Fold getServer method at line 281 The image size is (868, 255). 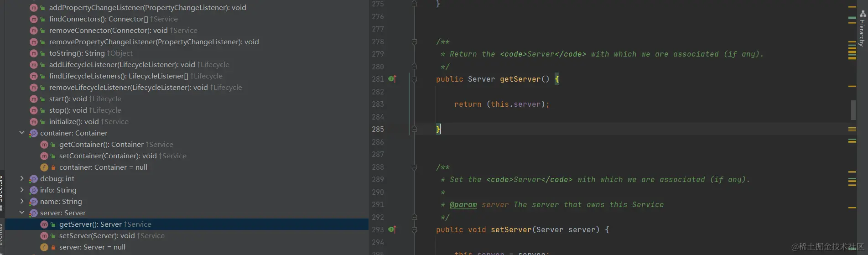click(x=414, y=79)
